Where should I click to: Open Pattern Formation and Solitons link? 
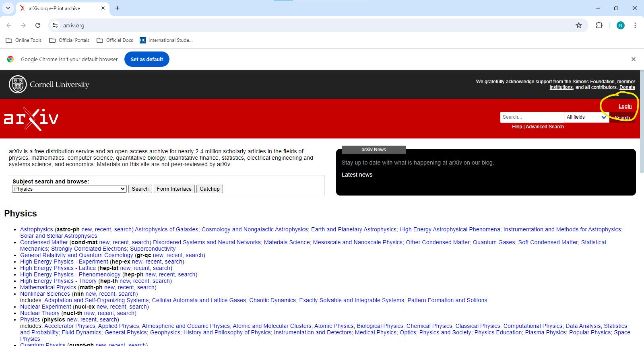447,300
